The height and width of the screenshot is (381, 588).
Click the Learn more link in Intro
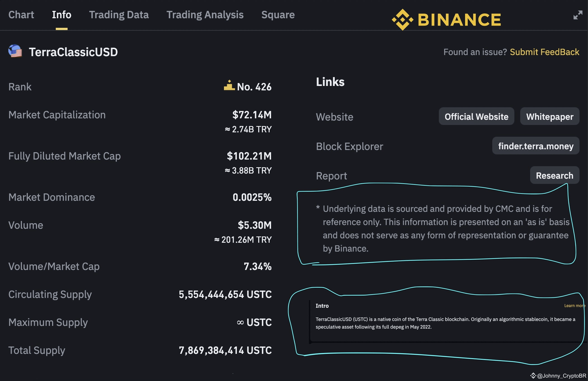575,306
